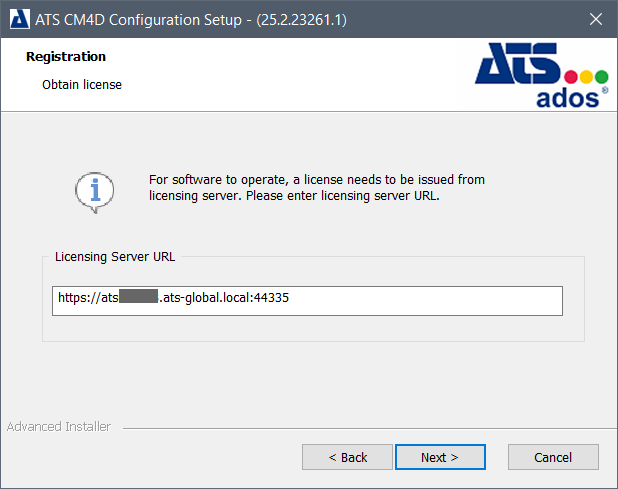Cancel the CM4D setup
The height and width of the screenshot is (489, 618).
point(553,457)
